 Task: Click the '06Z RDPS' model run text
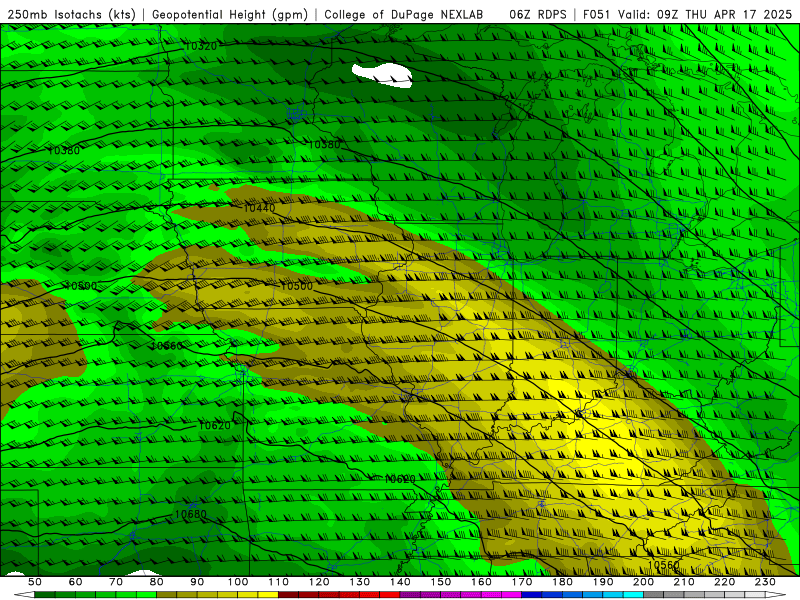[538, 15]
